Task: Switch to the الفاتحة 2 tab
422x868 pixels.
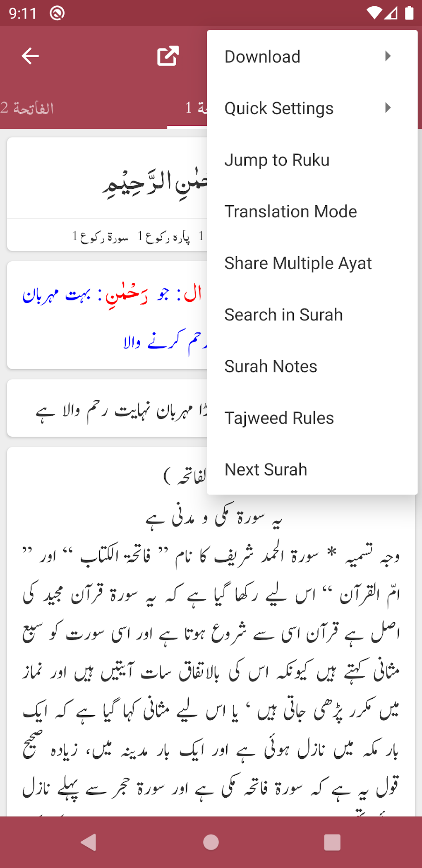Action: [27, 108]
